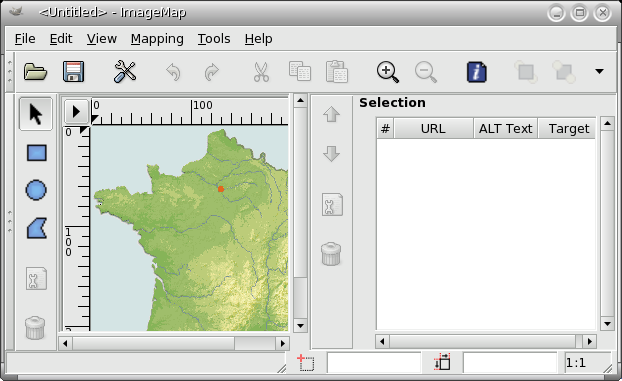Zoom in with the plus magnifier

click(x=387, y=72)
